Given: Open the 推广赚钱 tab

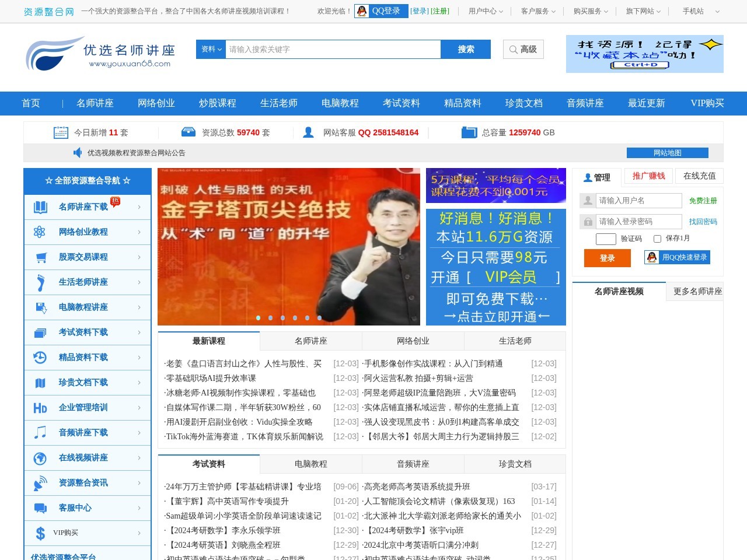Looking at the screenshot, I should coord(650,176).
